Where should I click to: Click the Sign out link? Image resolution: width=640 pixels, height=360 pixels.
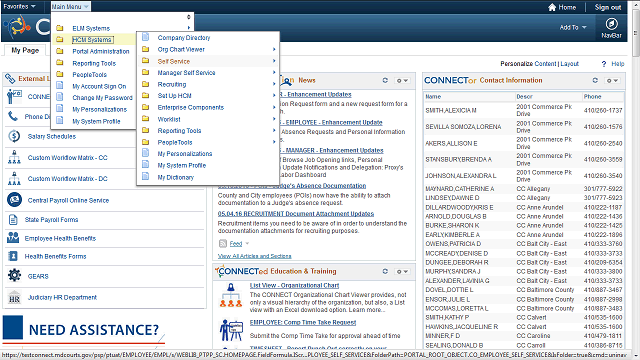(608, 7)
